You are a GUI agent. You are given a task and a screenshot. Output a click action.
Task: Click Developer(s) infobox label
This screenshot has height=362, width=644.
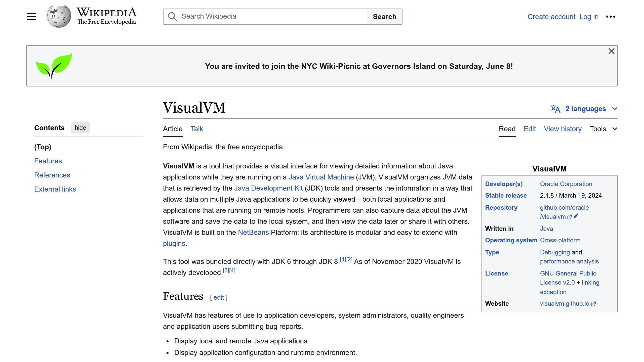(504, 184)
